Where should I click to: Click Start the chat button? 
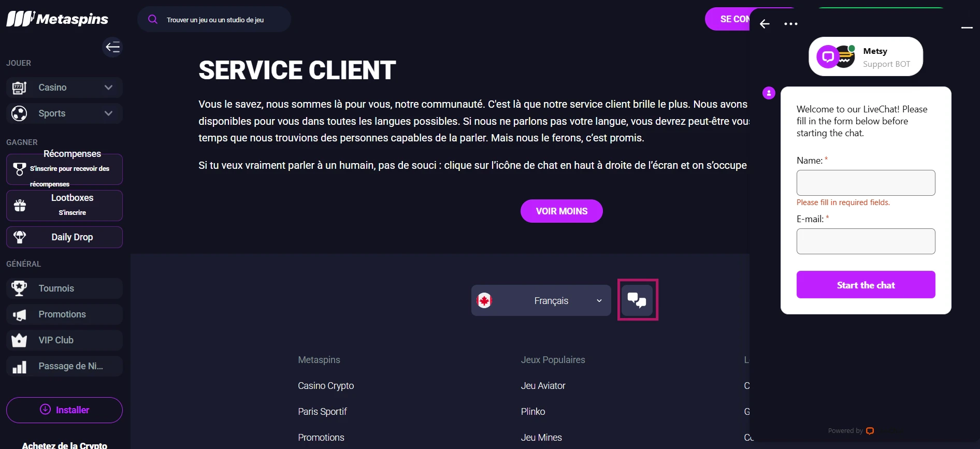click(x=866, y=285)
